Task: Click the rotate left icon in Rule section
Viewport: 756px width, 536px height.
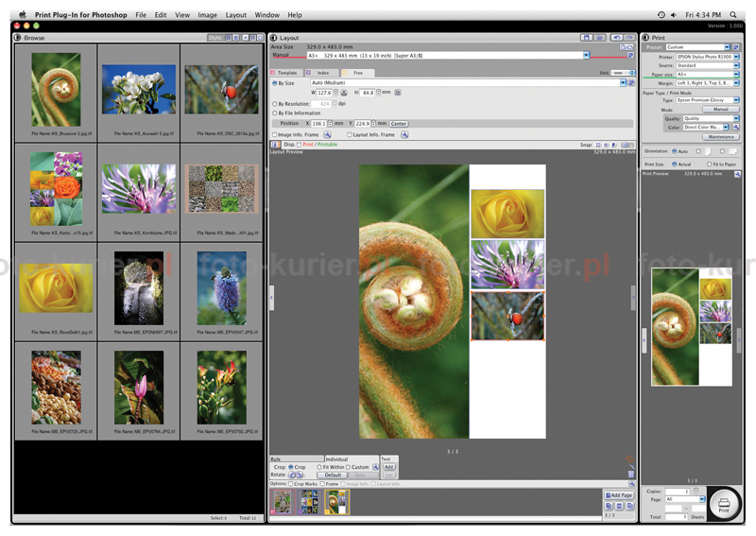Action: click(x=293, y=475)
